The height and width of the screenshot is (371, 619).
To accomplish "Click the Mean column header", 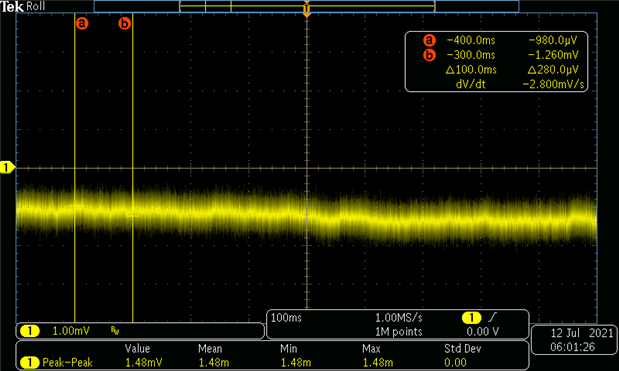I will [x=210, y=349].
